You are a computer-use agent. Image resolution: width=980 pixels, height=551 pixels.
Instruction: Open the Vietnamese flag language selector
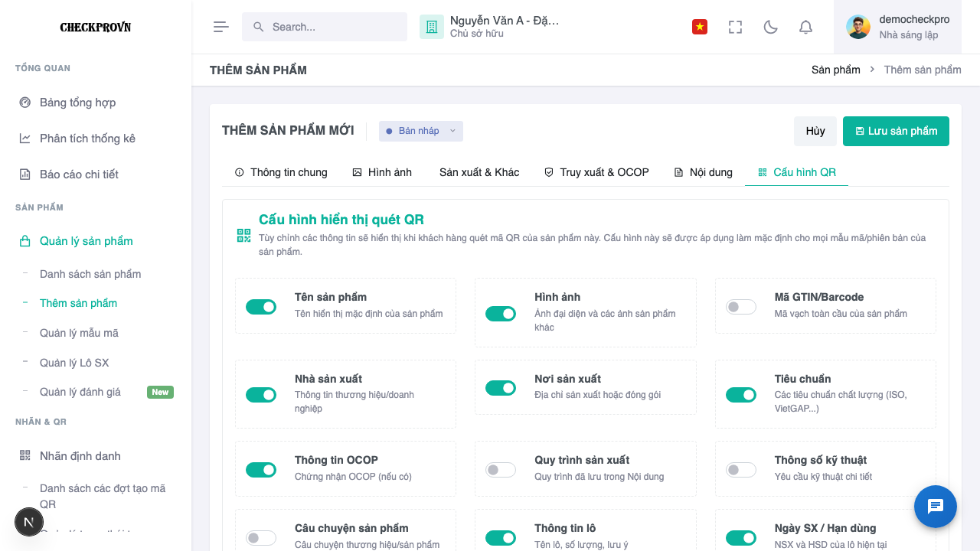[x=699, y=27]
